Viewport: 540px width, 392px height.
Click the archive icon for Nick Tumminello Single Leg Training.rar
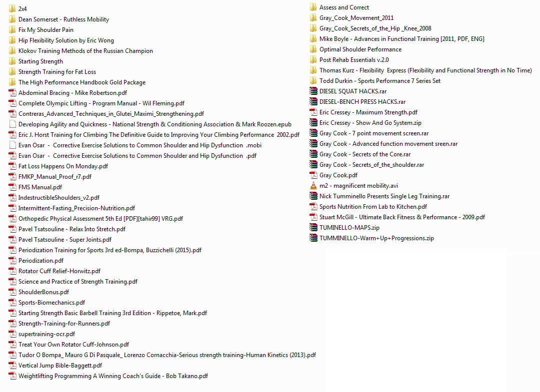coord(313,196)
